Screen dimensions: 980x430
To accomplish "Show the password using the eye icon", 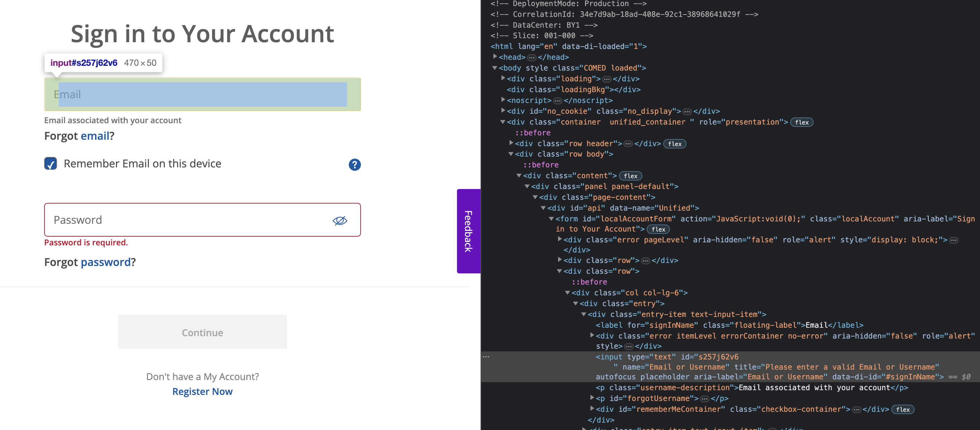I will pos(340,220).
